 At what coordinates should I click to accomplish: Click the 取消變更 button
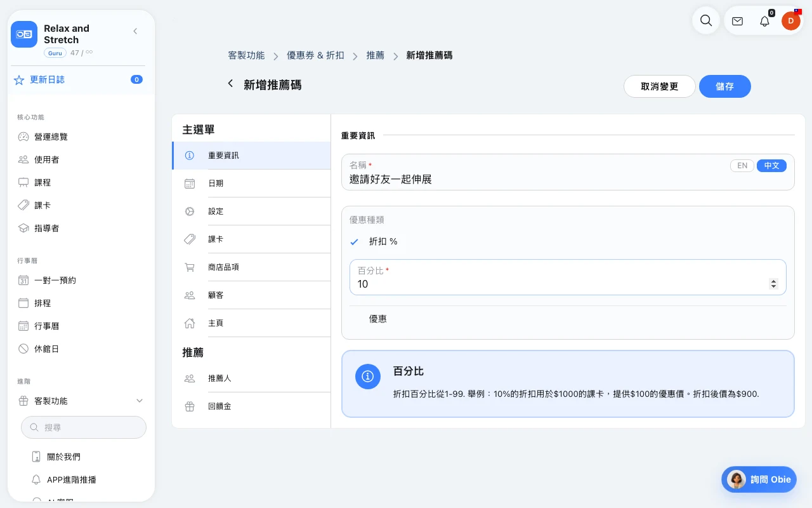point(660,86)
